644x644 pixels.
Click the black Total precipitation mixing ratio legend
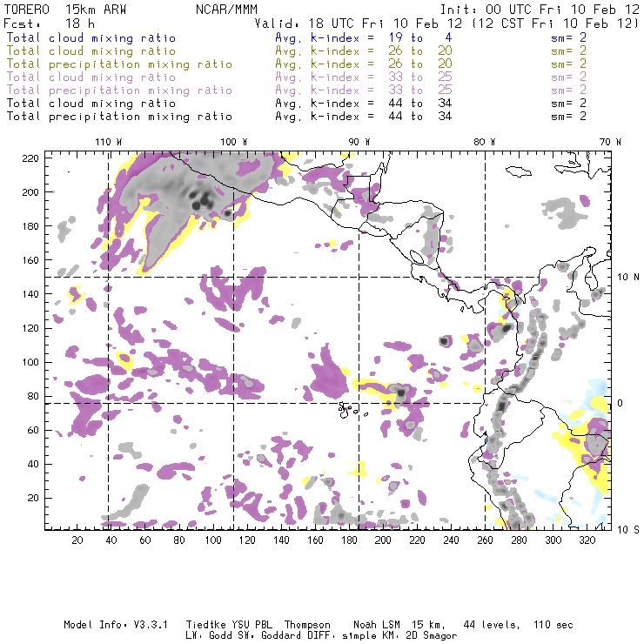(118, 116)
